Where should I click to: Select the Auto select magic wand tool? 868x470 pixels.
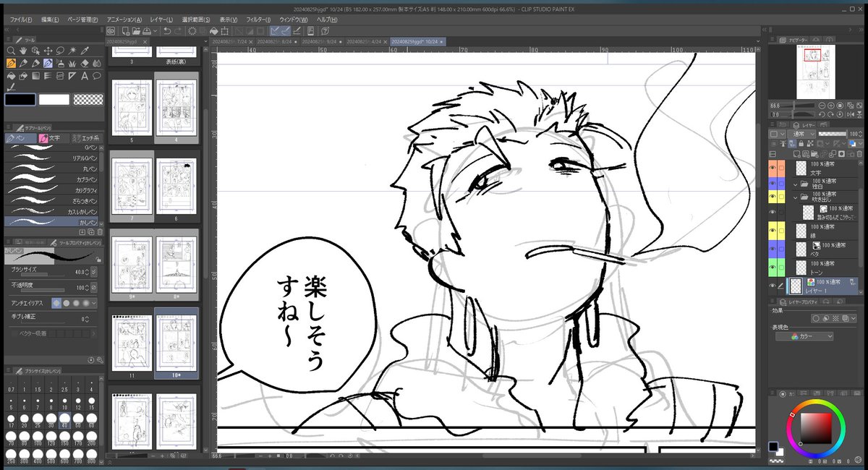[x=72, y=51]
